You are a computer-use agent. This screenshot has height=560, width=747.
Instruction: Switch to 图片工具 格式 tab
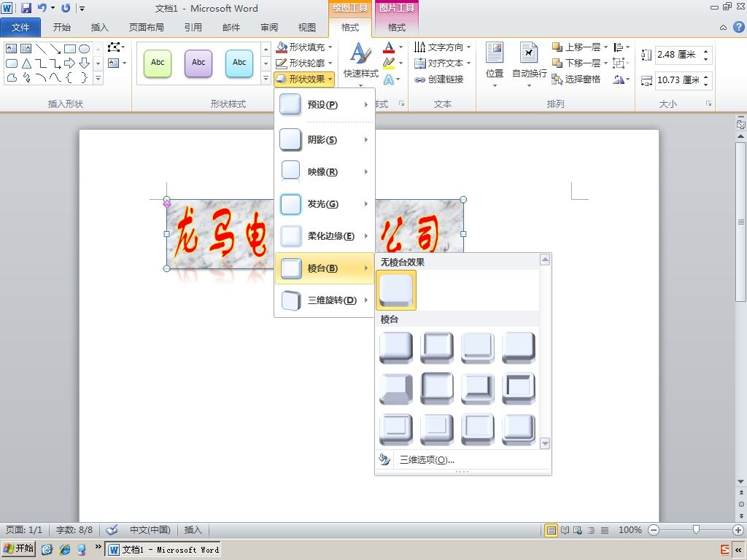(396, 27)
